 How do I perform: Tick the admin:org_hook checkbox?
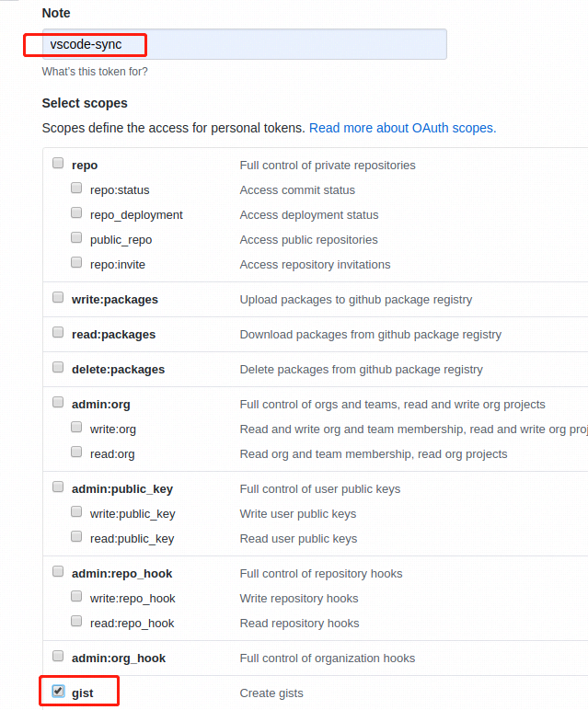[x=58, y=657]
